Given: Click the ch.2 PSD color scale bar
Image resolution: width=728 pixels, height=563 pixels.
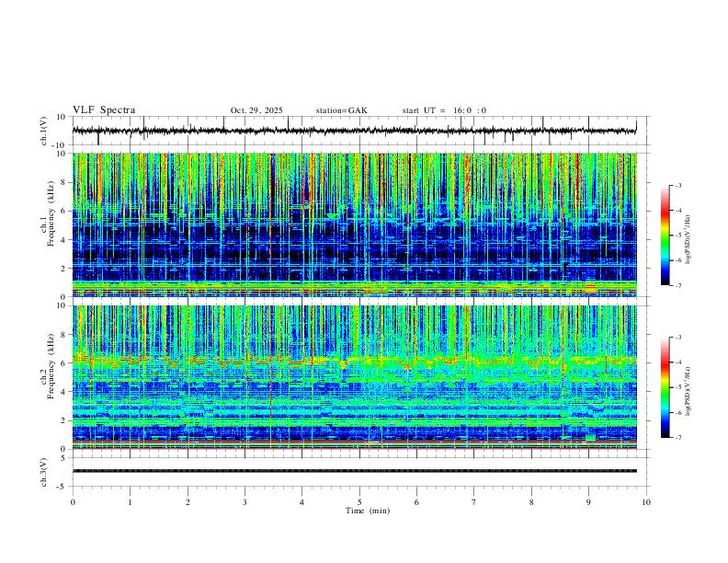Looking at the screenshot, I should point(665,387).
